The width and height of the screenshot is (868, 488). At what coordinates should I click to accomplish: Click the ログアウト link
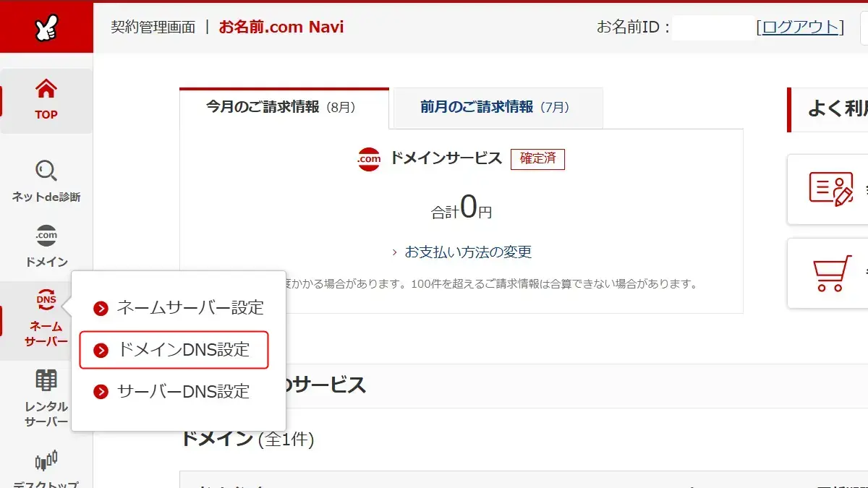coord(800,27)
